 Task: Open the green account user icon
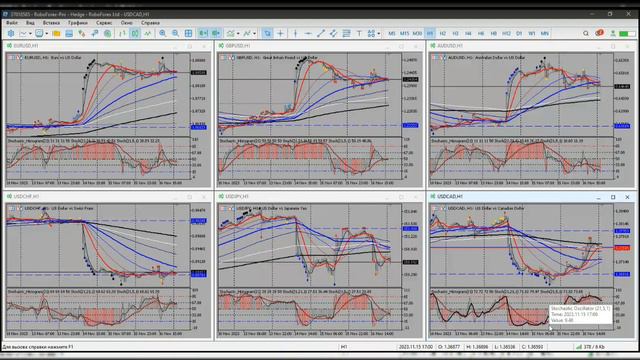click(613, 33)
